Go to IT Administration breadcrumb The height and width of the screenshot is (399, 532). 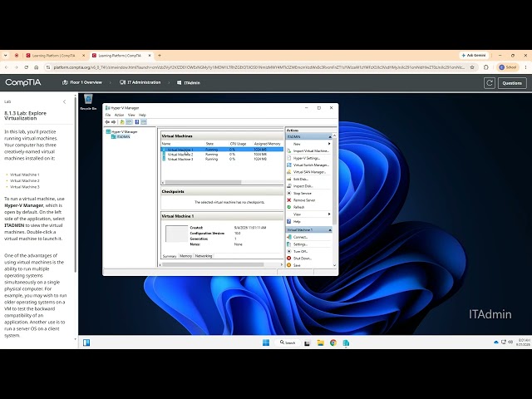(x=140, y=82)
